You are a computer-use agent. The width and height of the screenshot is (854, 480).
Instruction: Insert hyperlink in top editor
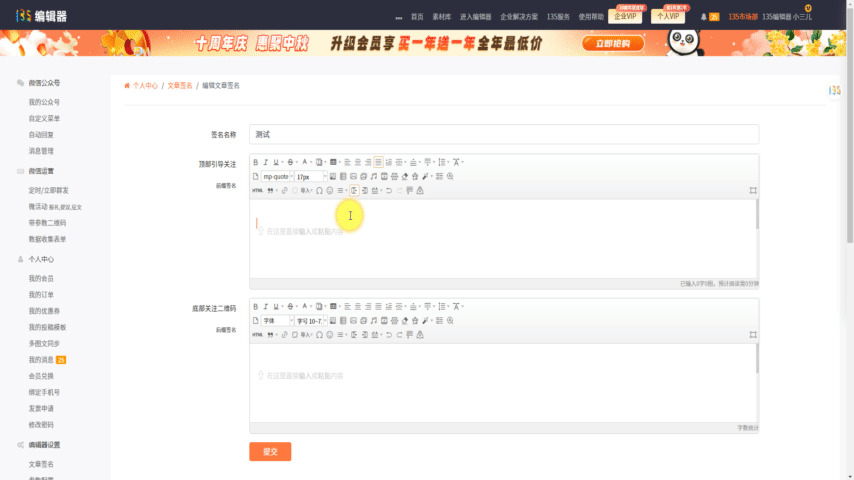(284, 191)
